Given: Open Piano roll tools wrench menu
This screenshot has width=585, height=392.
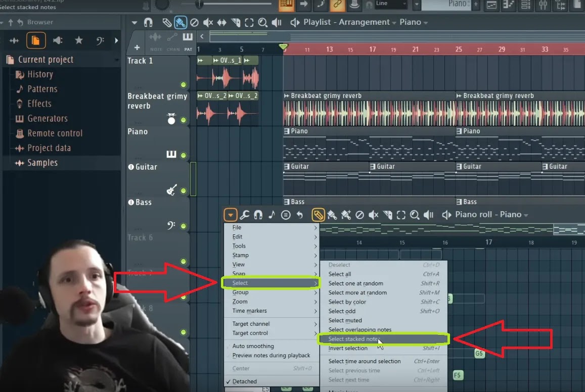Looking at the screenshot, I should [x=244, y=215].
